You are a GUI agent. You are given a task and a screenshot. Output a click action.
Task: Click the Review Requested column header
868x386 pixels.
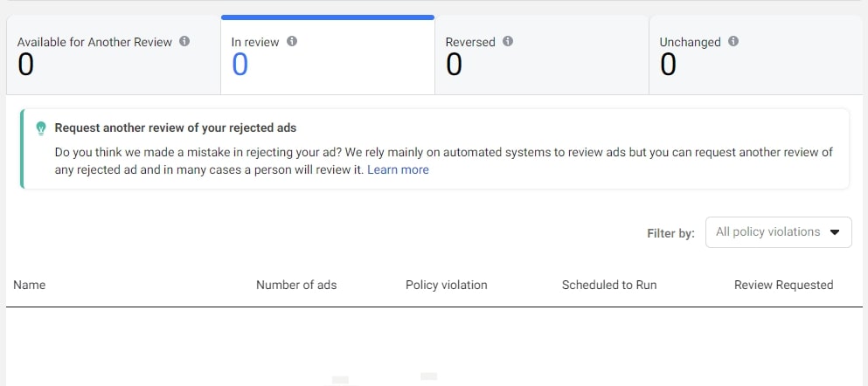point(783,285)
